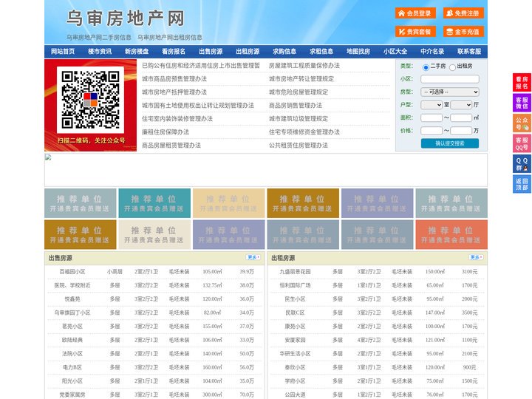Open the 室 room count dropdown
Image resolution: width=532 pixels, height=399 pixels.
432,105
